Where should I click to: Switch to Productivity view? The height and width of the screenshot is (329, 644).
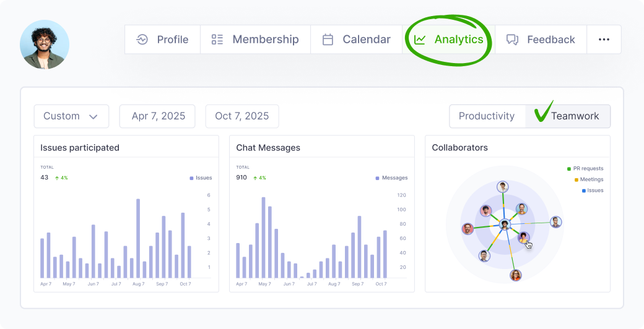point(487,116)
